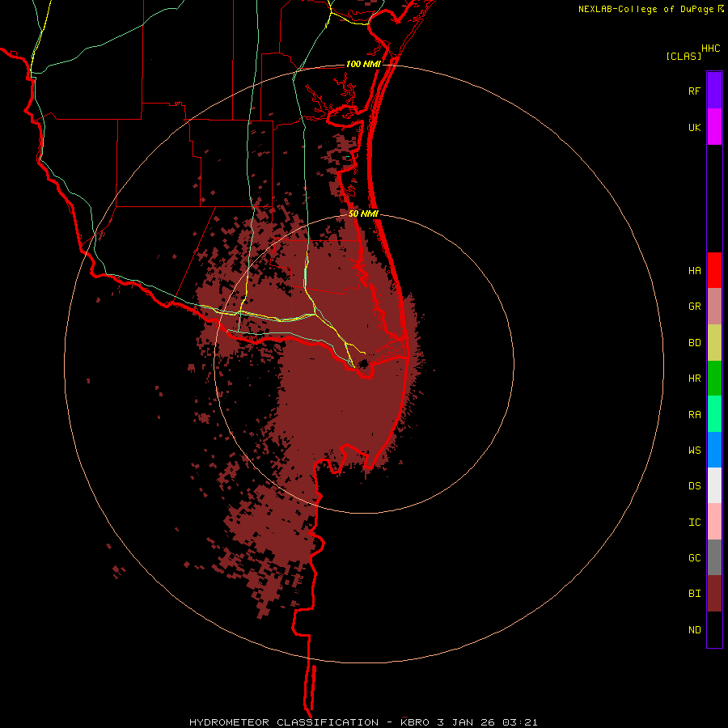The image size is (728, 728).
Task: Click the 'DS' legend label
Action: pos(694,486)
